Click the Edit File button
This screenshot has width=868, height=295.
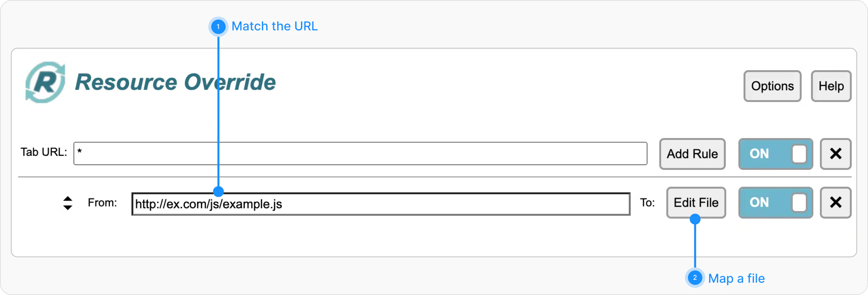(696, 202)
